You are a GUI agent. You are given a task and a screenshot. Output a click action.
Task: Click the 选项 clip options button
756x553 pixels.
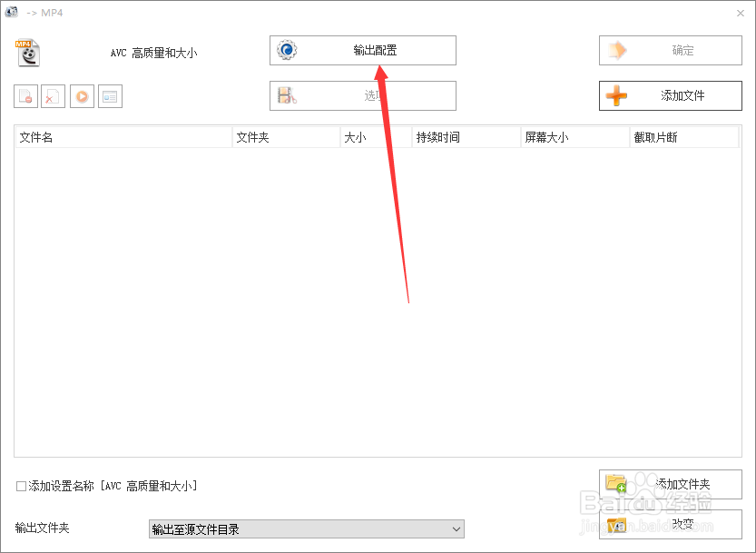click(x=363, y=95)
